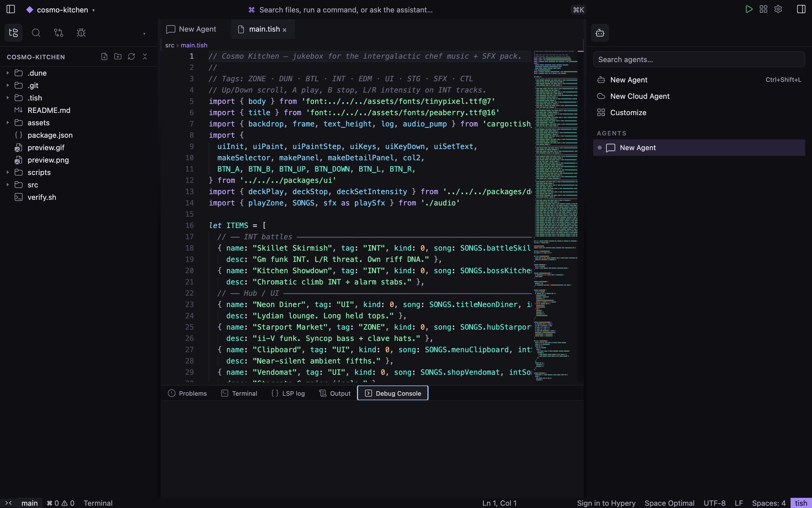Switch to the Terminal panel tab
Image resolution: width=812 pixels, height=508 pixels.
pyautogui.click(x=239, y=393)
